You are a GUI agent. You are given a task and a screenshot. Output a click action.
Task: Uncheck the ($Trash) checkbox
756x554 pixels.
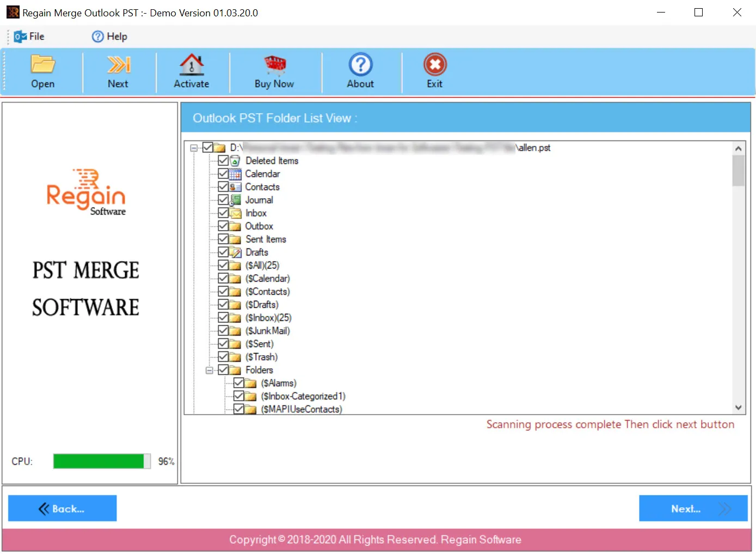[x=223, y=357]
